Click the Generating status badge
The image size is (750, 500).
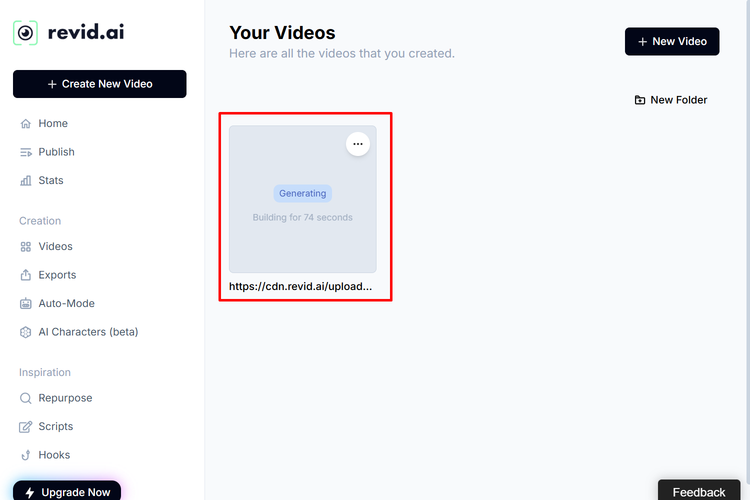(x=303, y=193)
